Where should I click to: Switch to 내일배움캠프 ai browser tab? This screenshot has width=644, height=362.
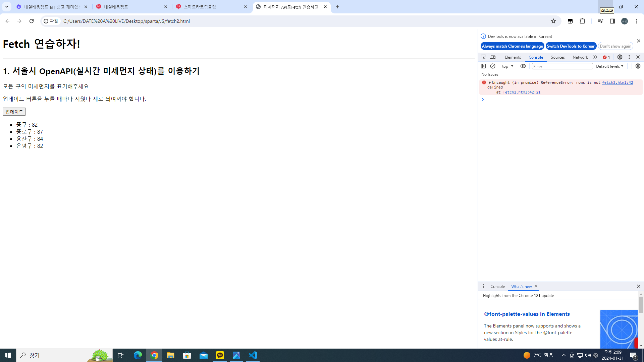52,7
